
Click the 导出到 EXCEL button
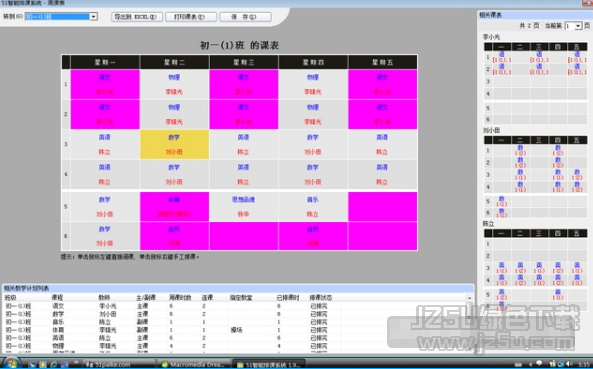coord(137,17)
